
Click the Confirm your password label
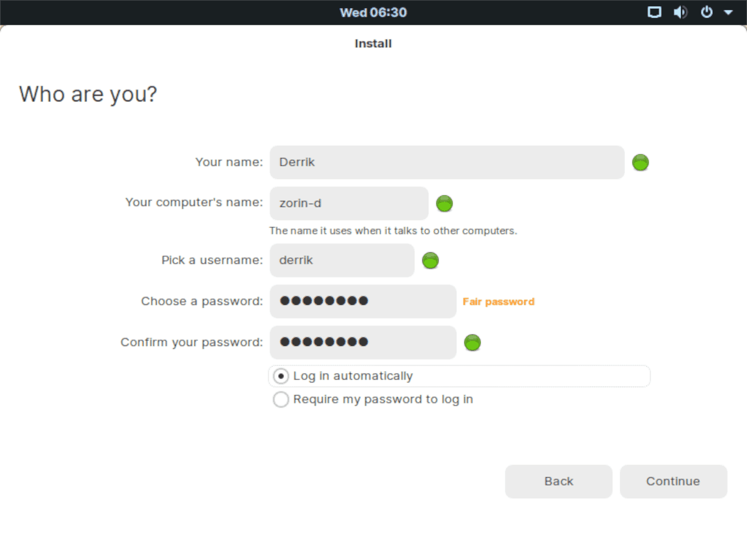(x=192, y=342)
